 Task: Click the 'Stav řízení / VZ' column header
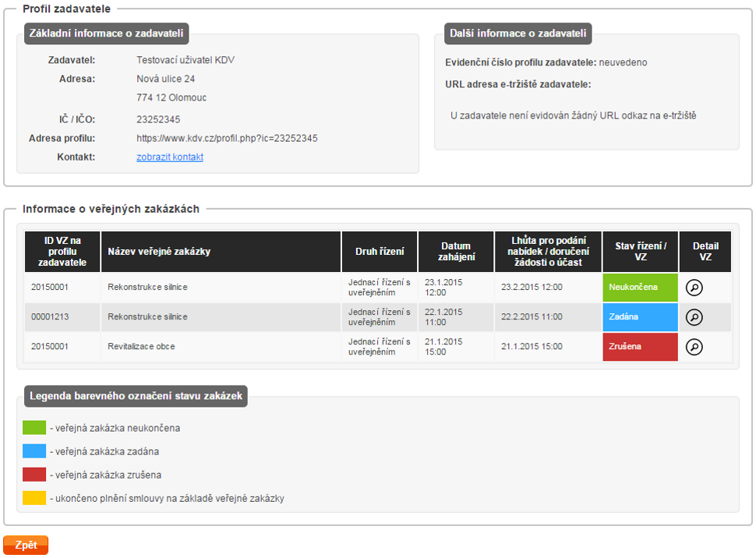(x=641, y=252)
